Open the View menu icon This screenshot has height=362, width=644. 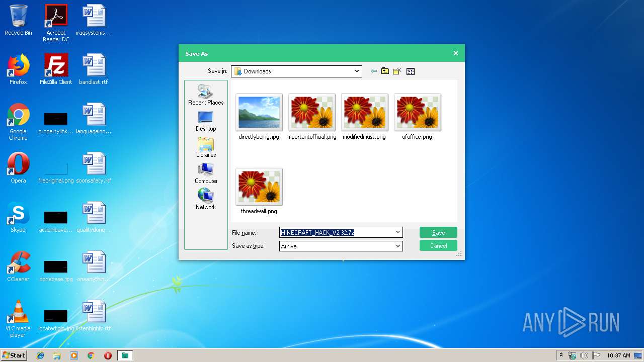pyautogui.click(x=411, y=71)
